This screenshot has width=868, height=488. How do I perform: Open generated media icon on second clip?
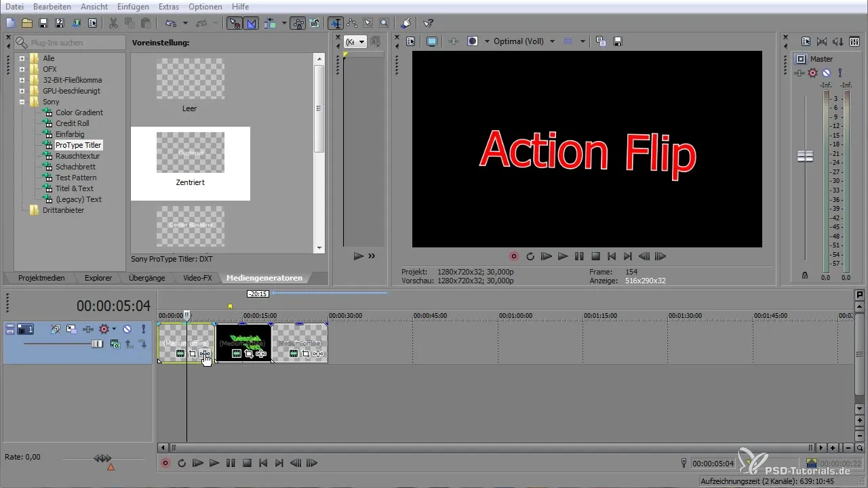tap(237, 354)
